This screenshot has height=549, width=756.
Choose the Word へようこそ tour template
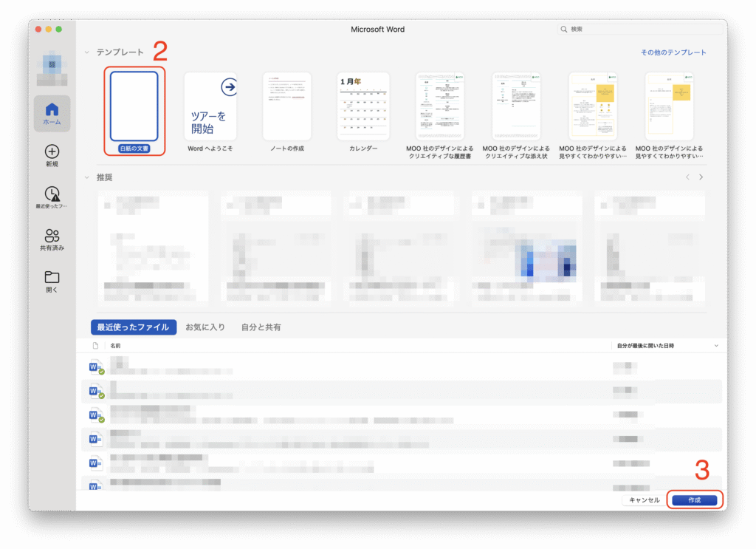point(210,112)
